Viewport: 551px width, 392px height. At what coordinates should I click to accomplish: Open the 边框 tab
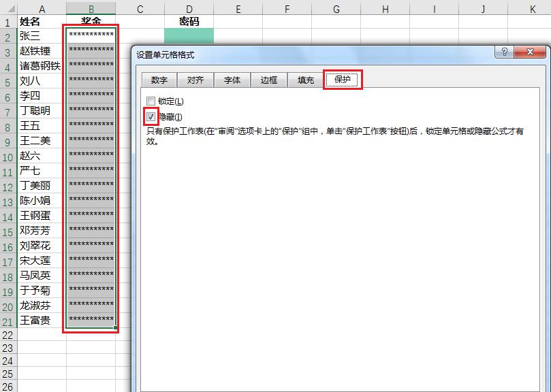coord(269,80)
